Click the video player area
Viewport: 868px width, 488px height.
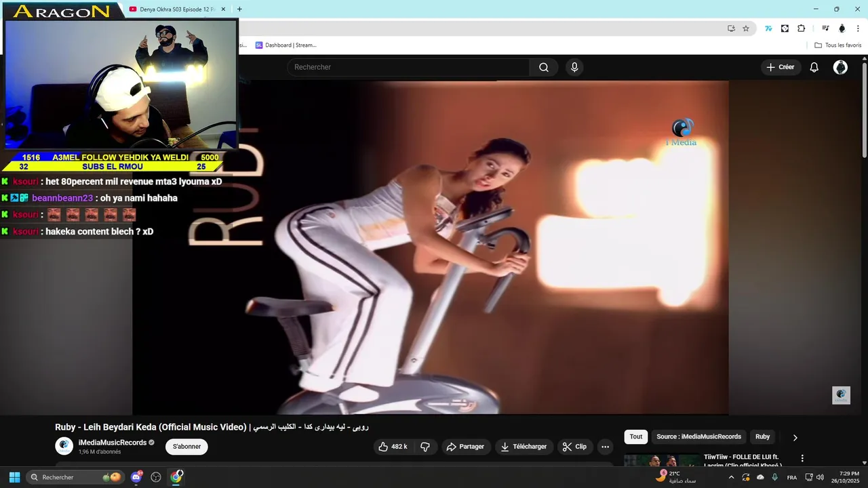pyautogui.click(x=430, y=247)
